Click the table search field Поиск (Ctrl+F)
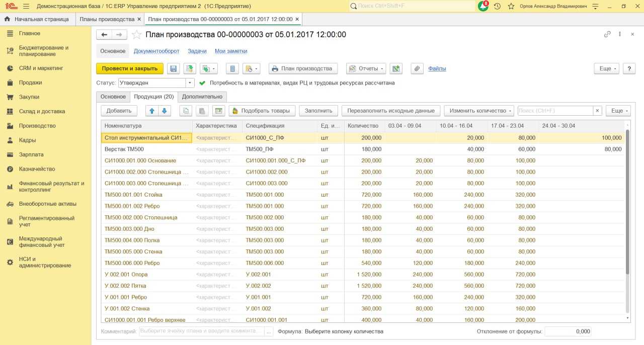Image resolution: width=644 pixels, height=345 pixels. (555, 111)
